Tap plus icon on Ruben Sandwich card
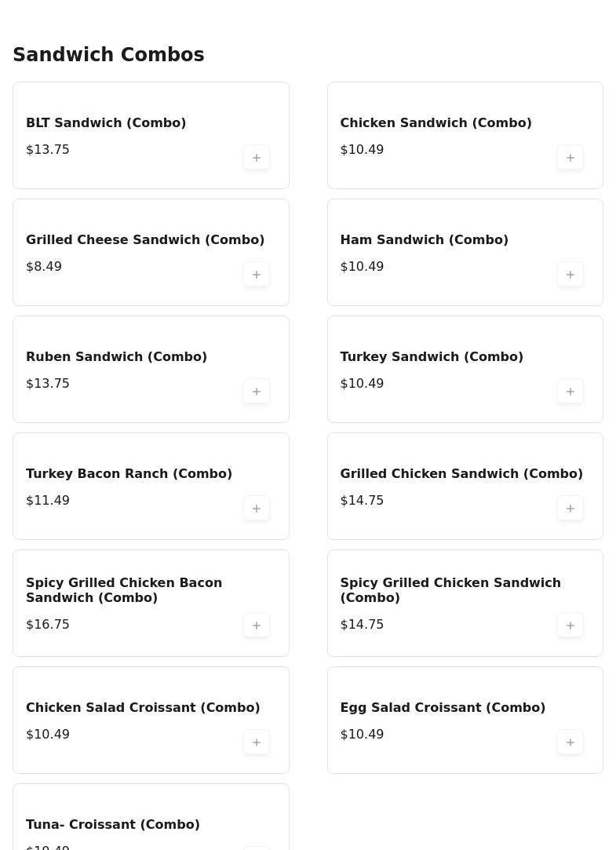Viewport: 616px width, 850px height. pos(257,392)
